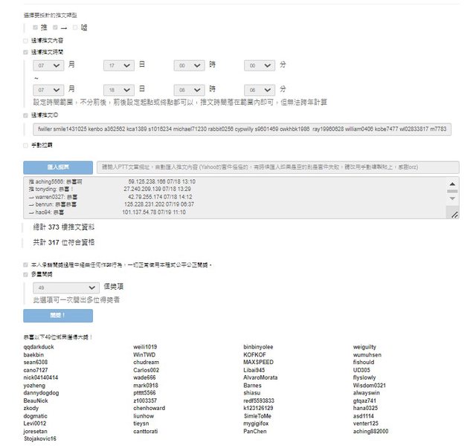
Task: Toggle the 篩選推文ID checkbox
Action: pyautogui.click(x=26, y=115)
